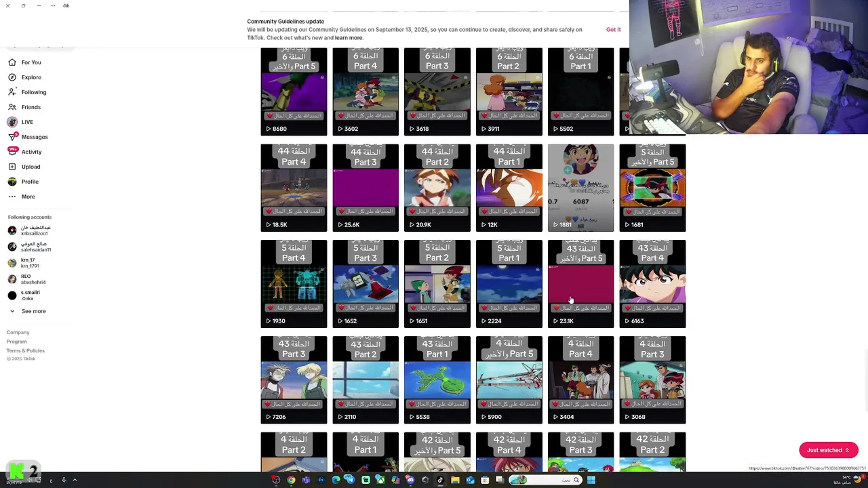Open the s.smairi followed account
Viewport: 868px width, 488px height.
tap(24, 296)
